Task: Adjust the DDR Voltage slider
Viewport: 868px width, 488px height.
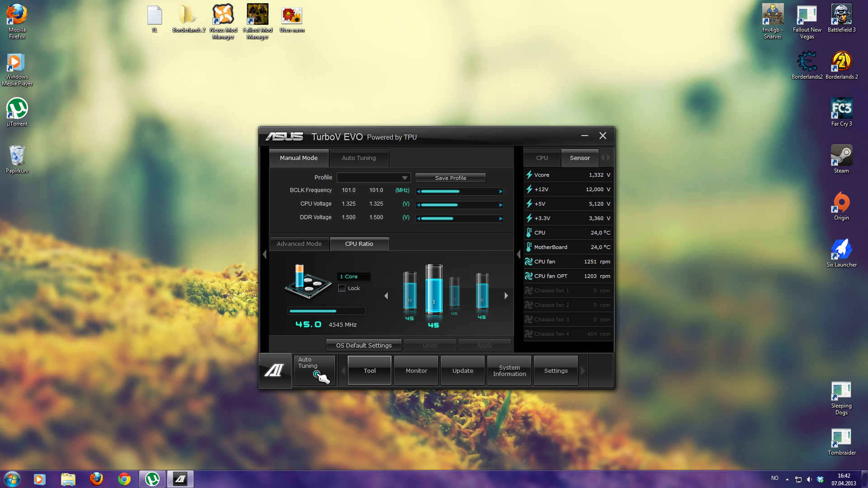Action: [x=459, y=218]
